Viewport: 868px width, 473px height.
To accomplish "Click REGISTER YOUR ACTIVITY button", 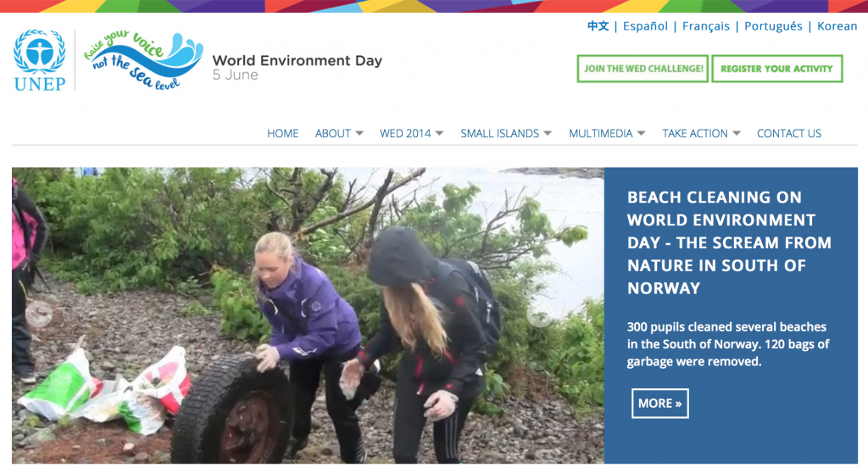I will pyautogui.click(x=777, y=69).
